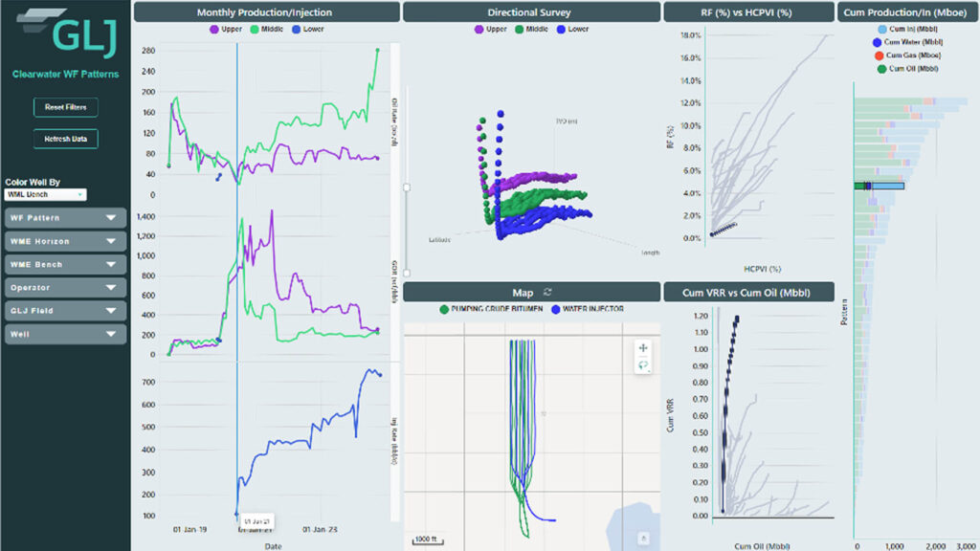Click the reset-view icon on the map
This screenshot has height=551, width=980.
point(643,366)
